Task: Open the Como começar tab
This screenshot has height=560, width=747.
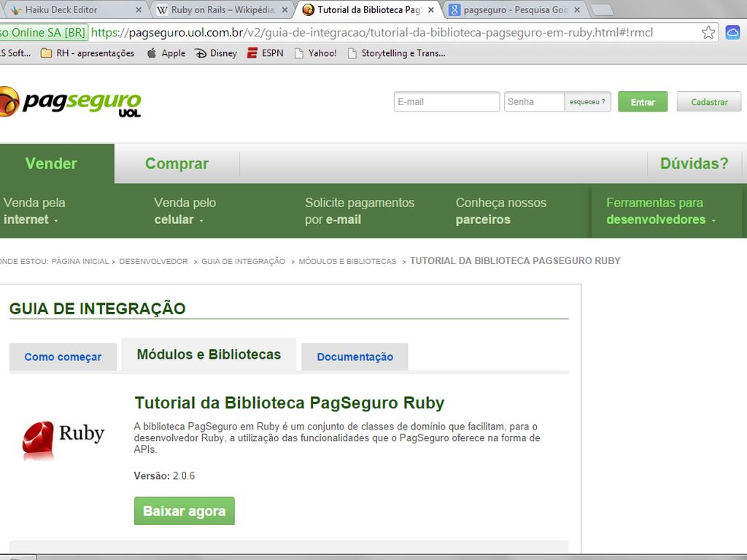Action: click(63, 357)
